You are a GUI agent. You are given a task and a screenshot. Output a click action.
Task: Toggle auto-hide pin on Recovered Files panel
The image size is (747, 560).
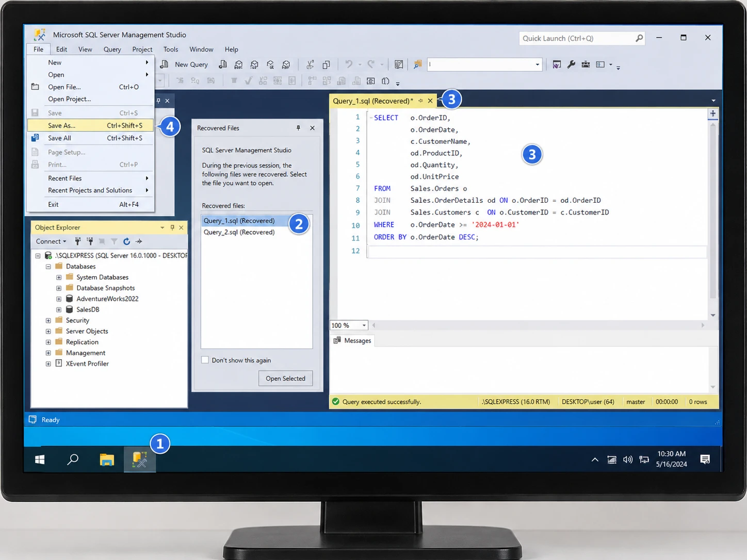(x=298, y=128)
